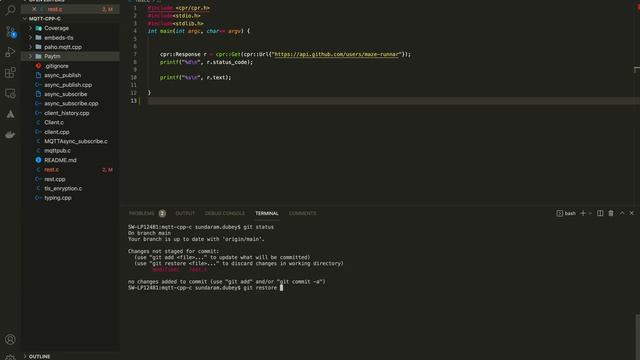640x360 pixels.
Task: Open the Extensions view
Action: pyautogui.click(x=10, y=73)
